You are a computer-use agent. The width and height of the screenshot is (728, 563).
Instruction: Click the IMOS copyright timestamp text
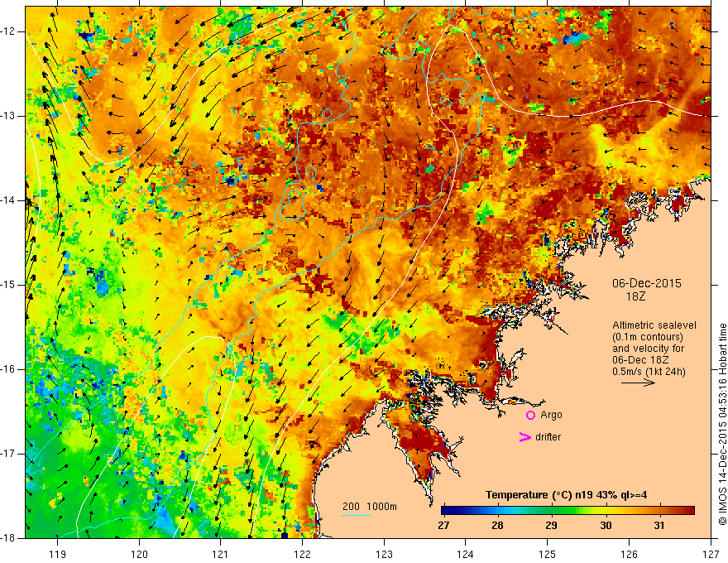click(x=722, y=425)
